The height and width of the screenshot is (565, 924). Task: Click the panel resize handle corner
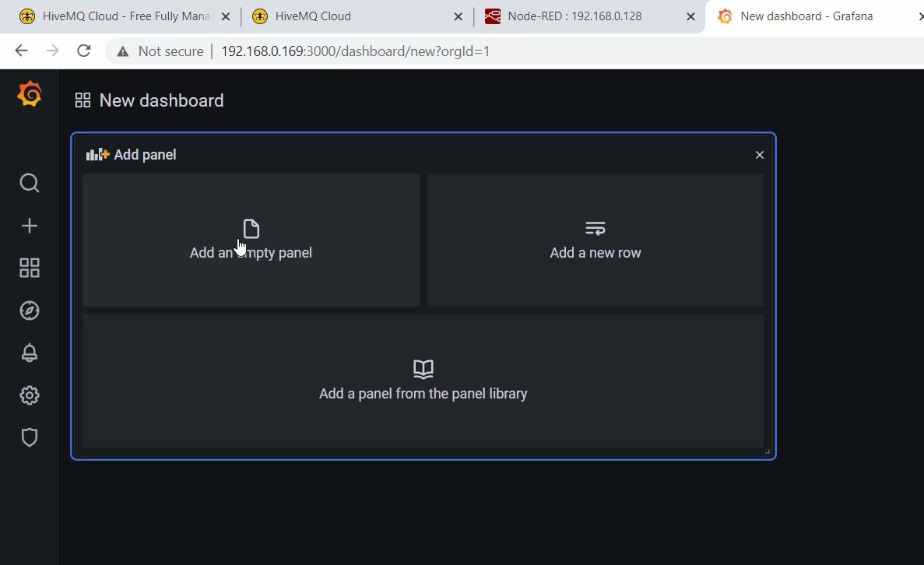pyautogui.click(x=768, y=452)
